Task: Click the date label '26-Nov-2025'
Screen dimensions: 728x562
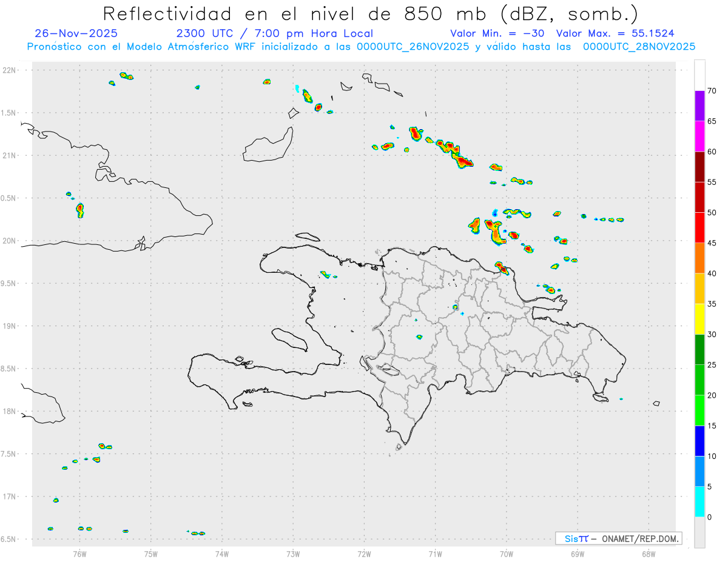Action: pos(76,33)
